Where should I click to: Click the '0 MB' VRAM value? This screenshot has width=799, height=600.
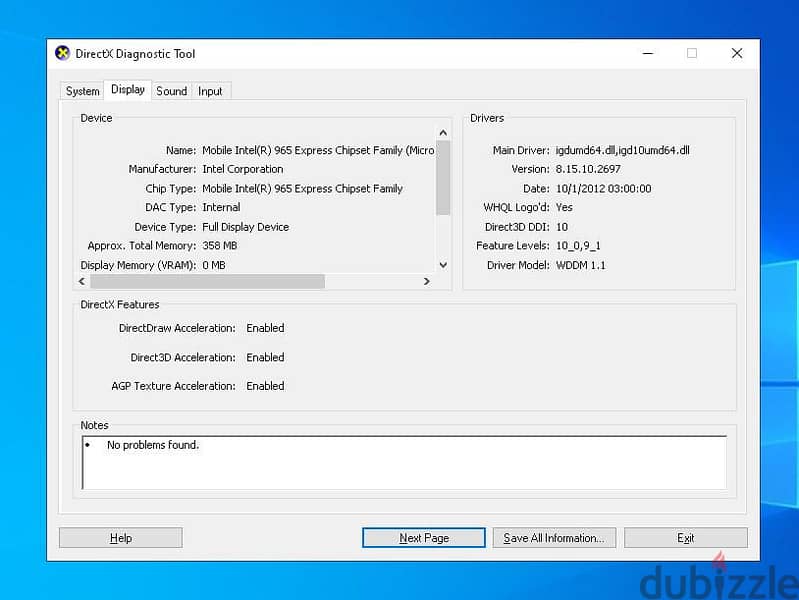214,265
